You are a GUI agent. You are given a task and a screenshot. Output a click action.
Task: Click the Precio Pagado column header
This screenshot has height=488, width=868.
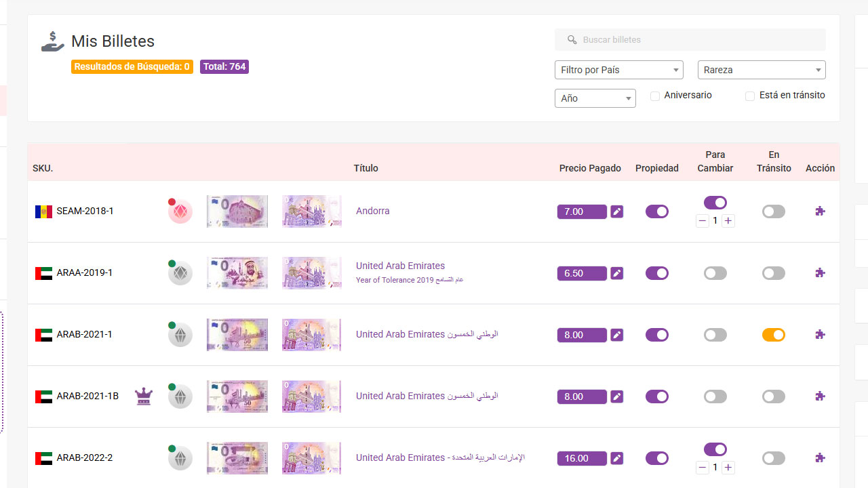click(590, 168)
